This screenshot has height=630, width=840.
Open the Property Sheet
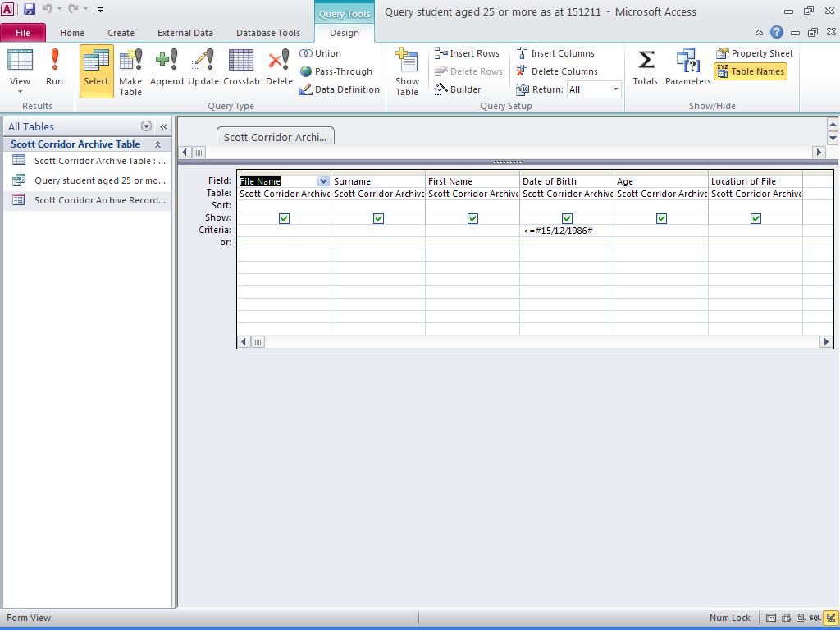755,53
